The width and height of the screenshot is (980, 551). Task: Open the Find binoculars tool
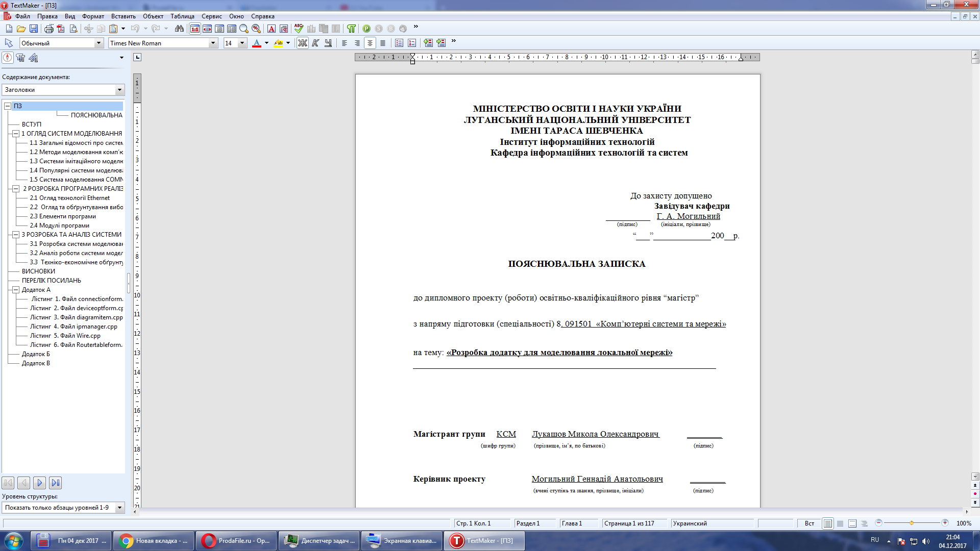point(179,29)
